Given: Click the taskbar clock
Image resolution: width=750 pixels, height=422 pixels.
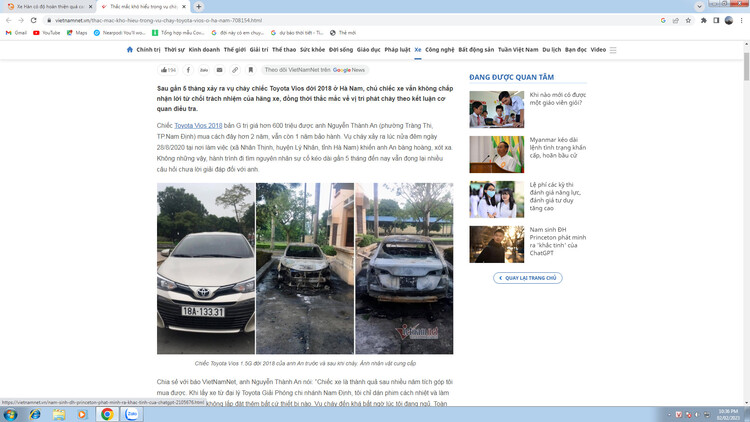Looking at the screenshot, I should pos(728,414).
